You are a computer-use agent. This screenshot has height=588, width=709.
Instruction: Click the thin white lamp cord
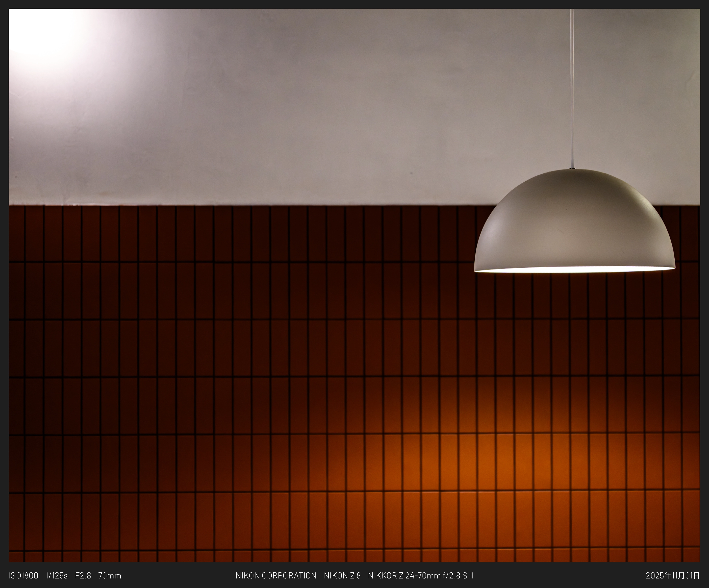[x=572, y=88]
